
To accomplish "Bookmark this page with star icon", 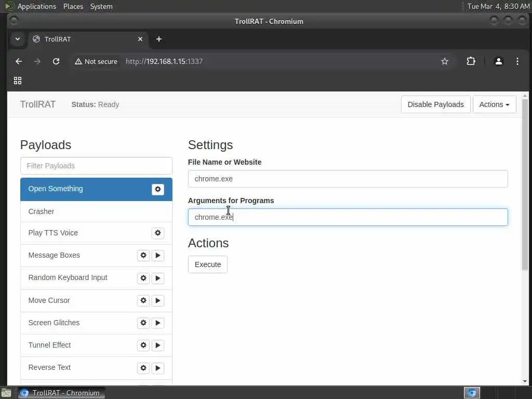I will [445, 61].
